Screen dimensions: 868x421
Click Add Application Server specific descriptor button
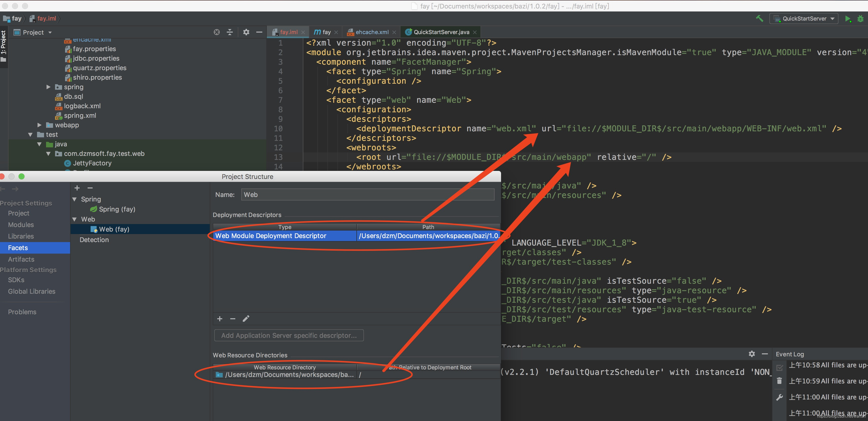[289, 335]
